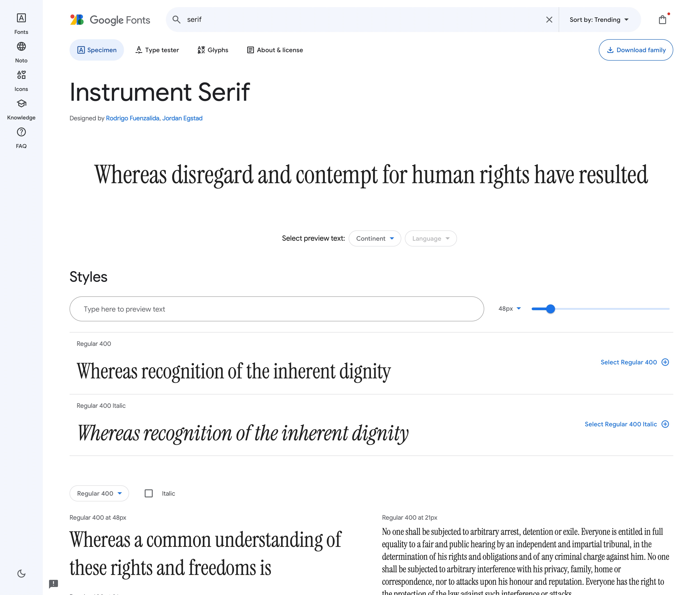This screenshot has height=595, width=700.
Task: Switch to the Type tester tab
Action: pyautogui.click(x=157, y=50)
